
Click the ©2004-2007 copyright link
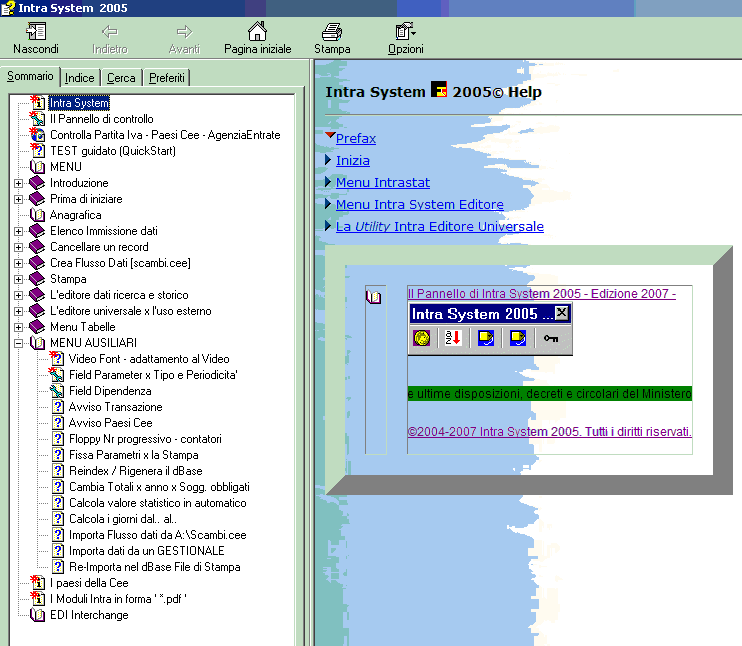point(549,432)
